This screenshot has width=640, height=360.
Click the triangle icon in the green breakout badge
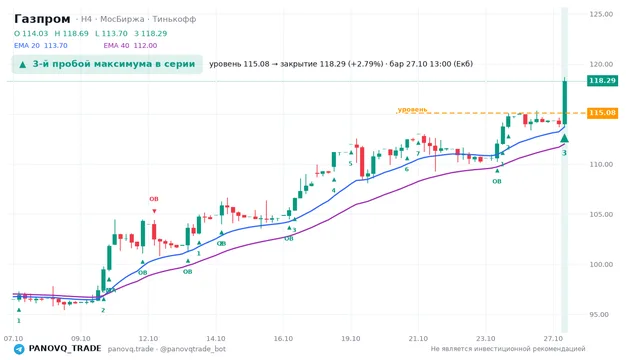click(22, 64)
